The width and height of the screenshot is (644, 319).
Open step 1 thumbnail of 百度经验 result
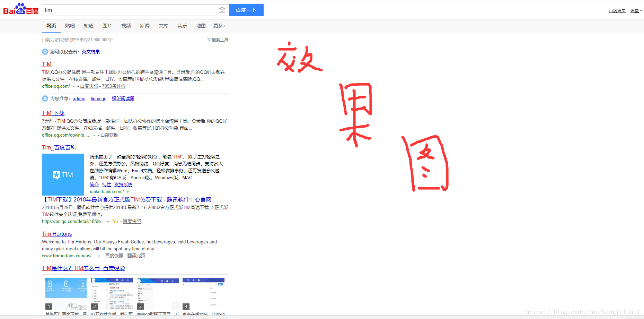pyautogui.click(x=66, y=294)
